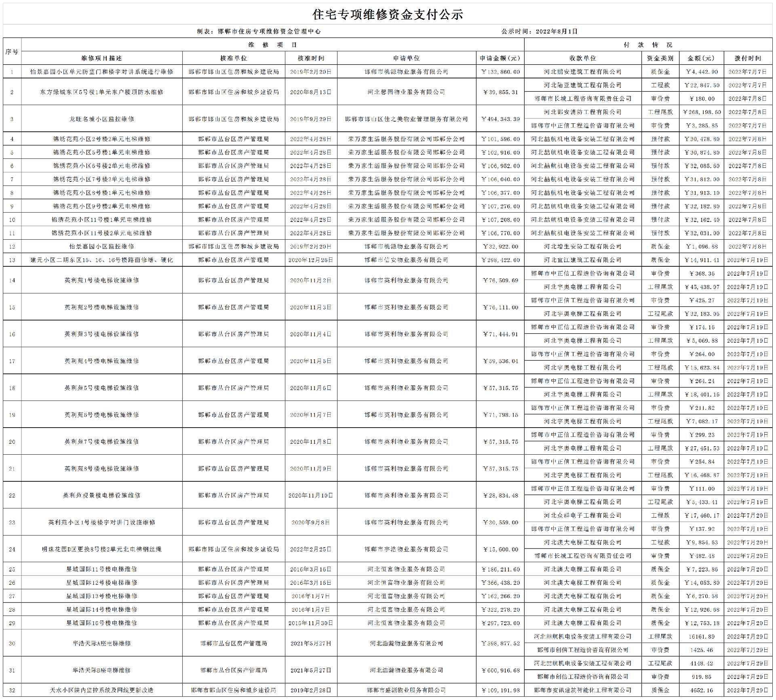Click the paid amount ¥180.00
This screenshot has width=776, height=700.
click(x=702, y=99)
